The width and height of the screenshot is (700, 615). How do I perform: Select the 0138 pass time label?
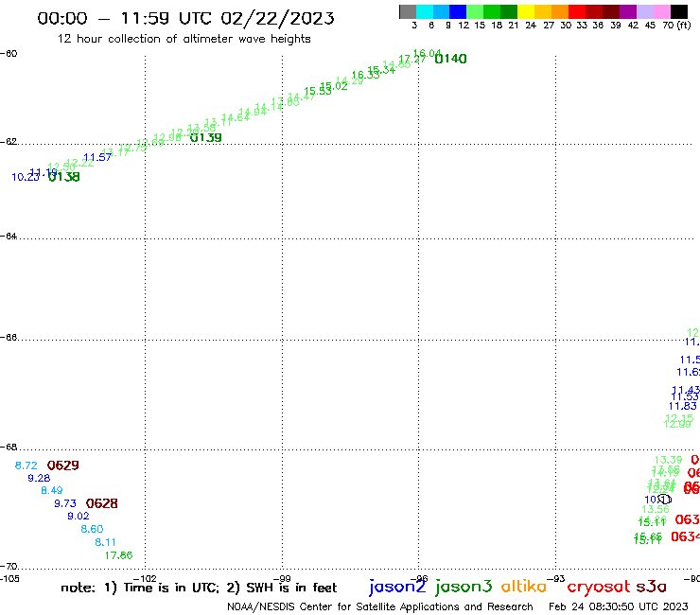(x=63, y=177)
